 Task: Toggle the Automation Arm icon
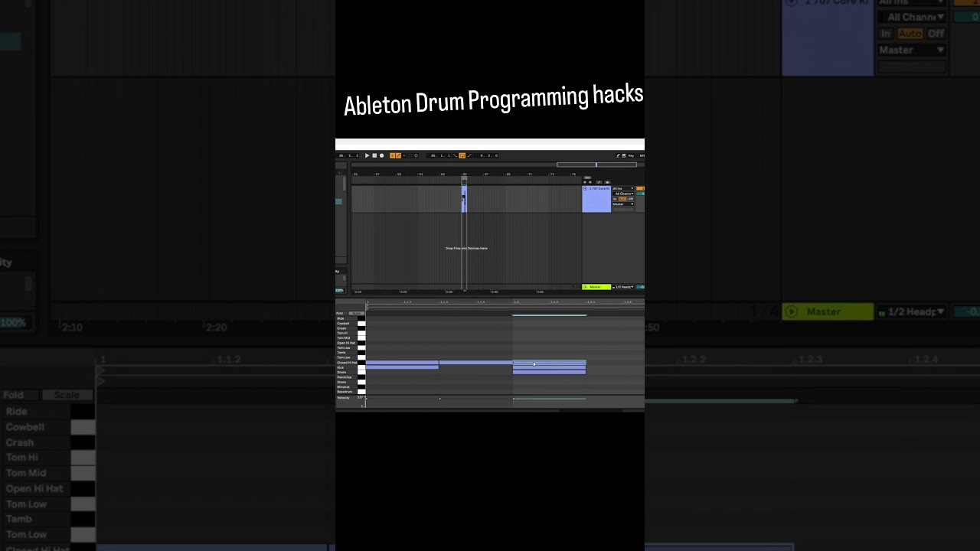[x=398, y=155]
